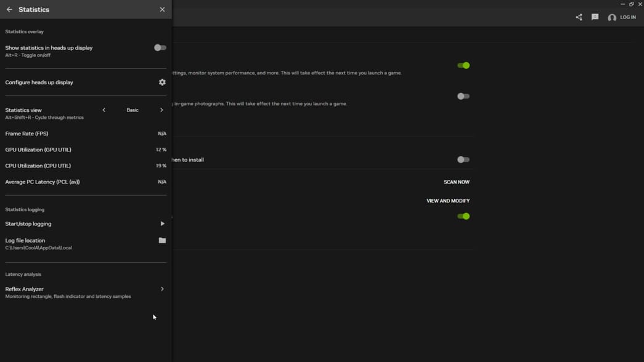Viewport: 644px width, 362px height.
Task: Cycle Statistics view forward with right chevron
Action: [x=161, y=110]
